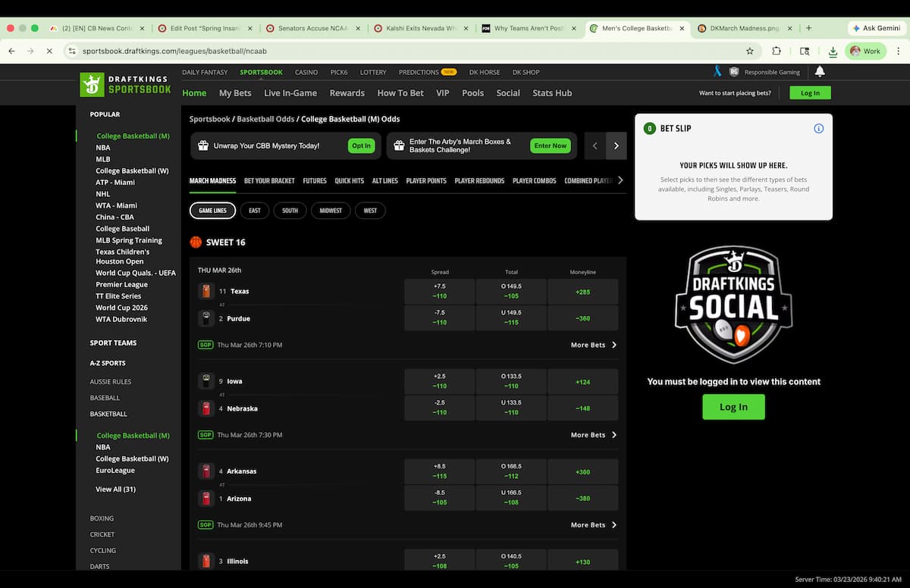The height and width of the screenshot is (588, 910).
Task: Open Ask Gemini in the browser toolbar
Action: [876, 27]
